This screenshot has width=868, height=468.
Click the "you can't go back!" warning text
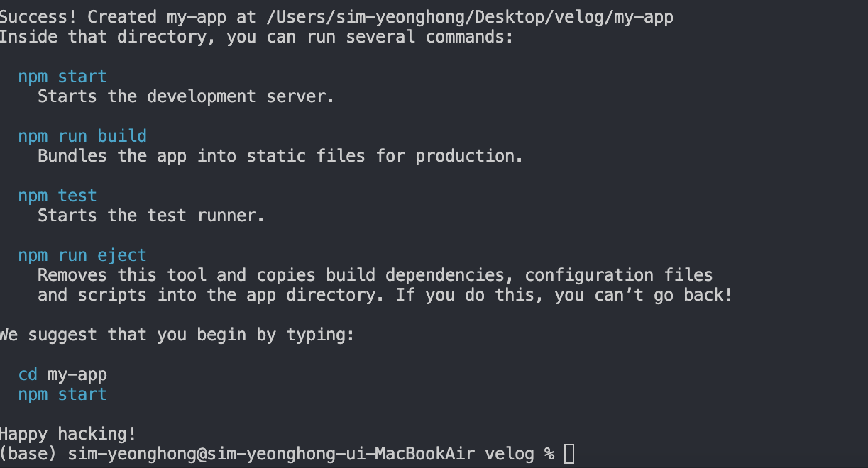tap(643, 295)
